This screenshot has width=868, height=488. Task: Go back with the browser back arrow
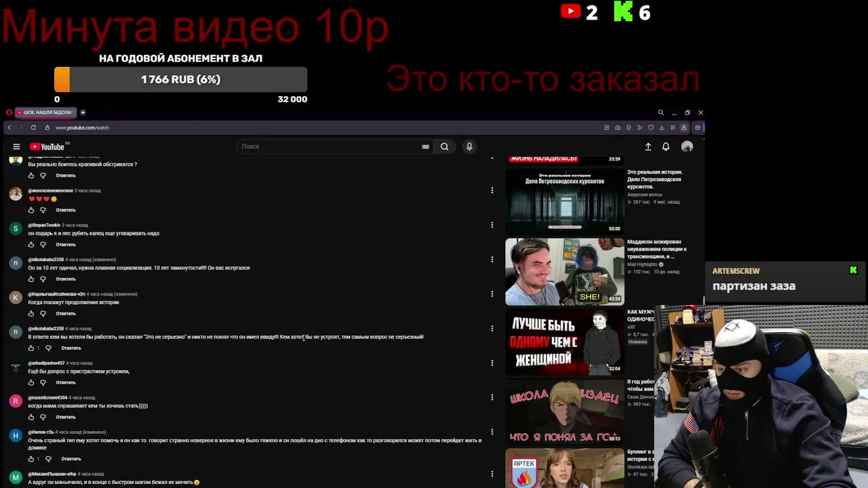9,127
